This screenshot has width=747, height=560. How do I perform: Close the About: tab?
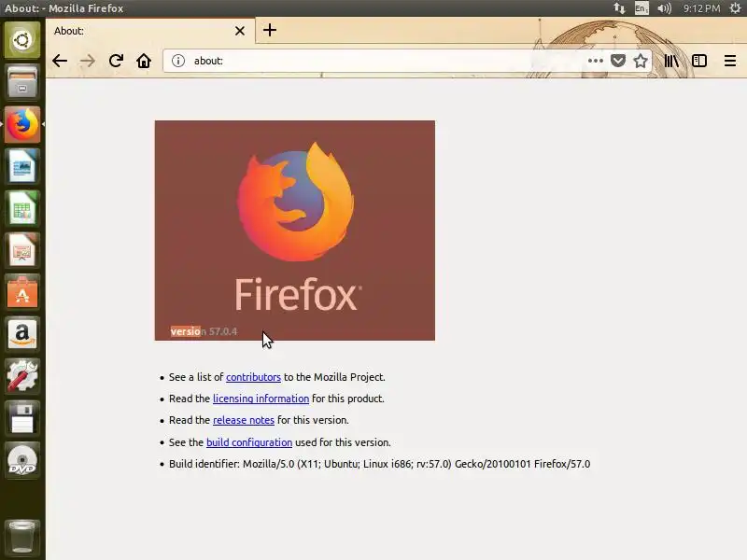point(240,31)
